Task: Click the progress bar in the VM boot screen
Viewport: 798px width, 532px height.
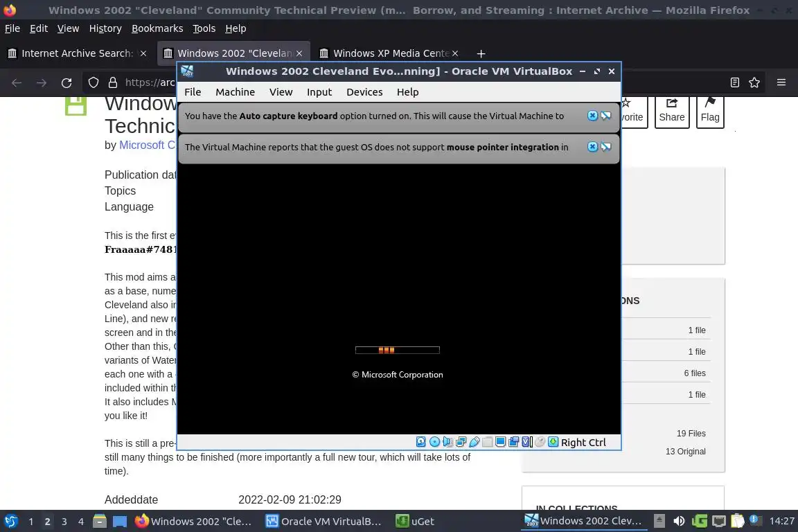Action: pyautogui.click(x=398, y=350)
